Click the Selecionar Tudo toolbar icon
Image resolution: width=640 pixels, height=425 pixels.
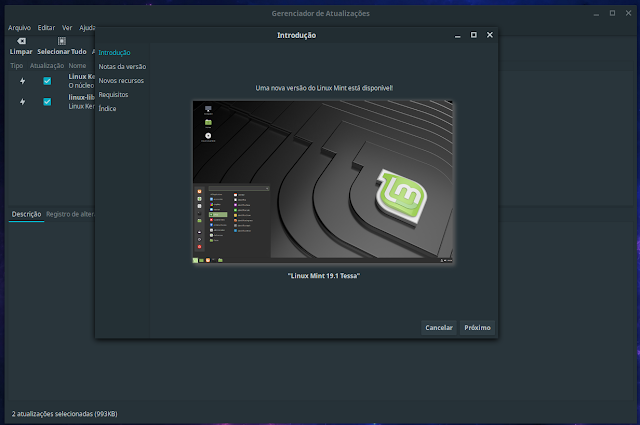click(x=62, y=41)
